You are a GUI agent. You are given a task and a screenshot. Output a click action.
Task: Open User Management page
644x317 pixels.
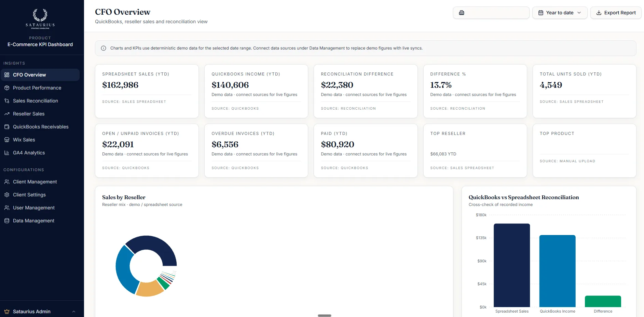(40, 208)
